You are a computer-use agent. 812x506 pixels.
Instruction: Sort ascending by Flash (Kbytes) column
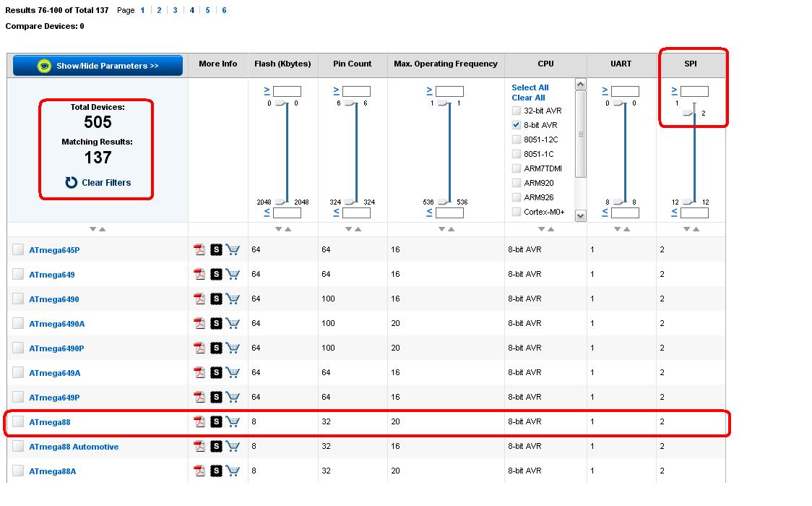click(x=288, y=229)
